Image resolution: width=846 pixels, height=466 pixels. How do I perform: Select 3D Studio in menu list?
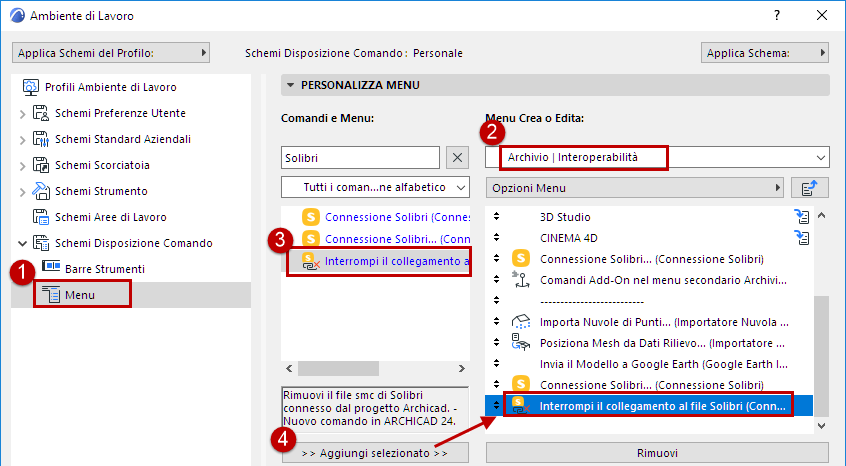[x=565, y=217]
